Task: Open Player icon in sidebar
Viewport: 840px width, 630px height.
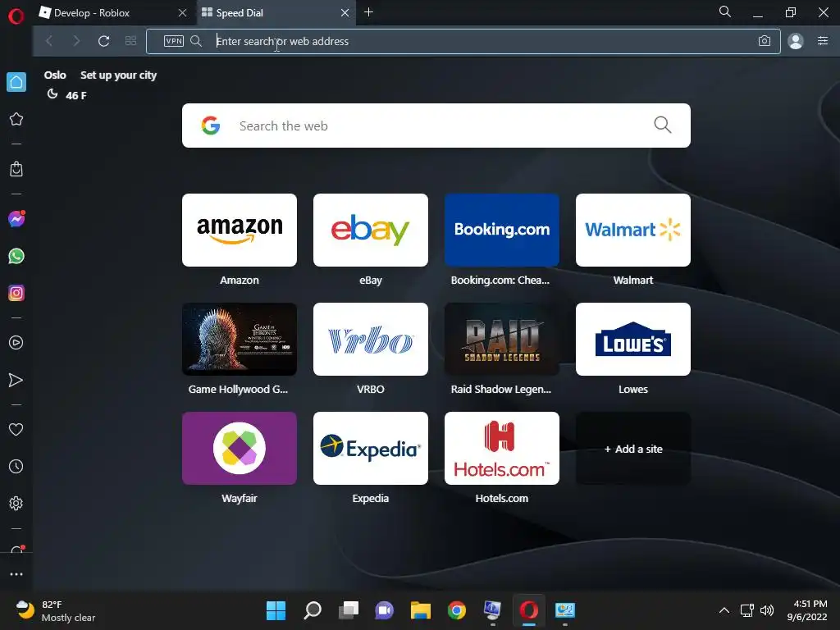Action: (16, 343)
